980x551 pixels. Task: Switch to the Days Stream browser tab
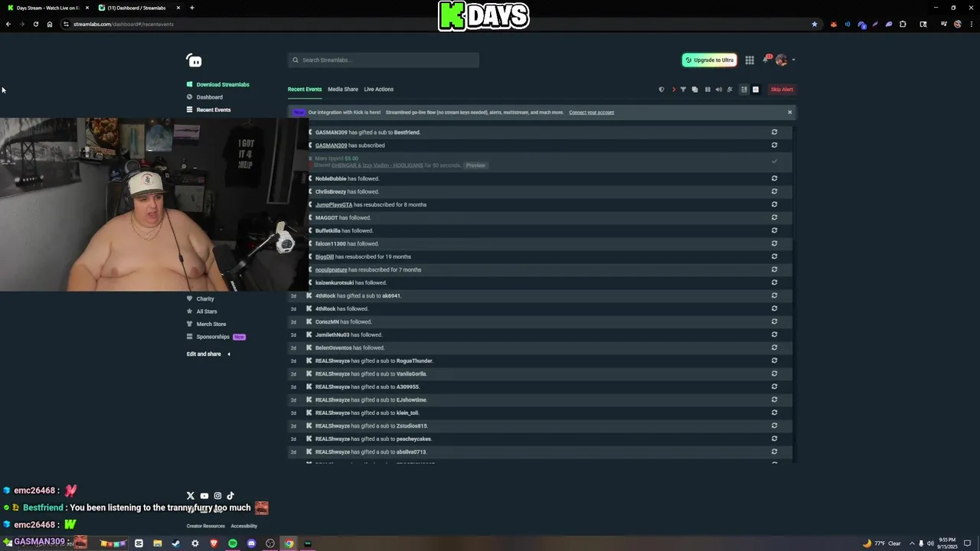click(x=46, y=8)
